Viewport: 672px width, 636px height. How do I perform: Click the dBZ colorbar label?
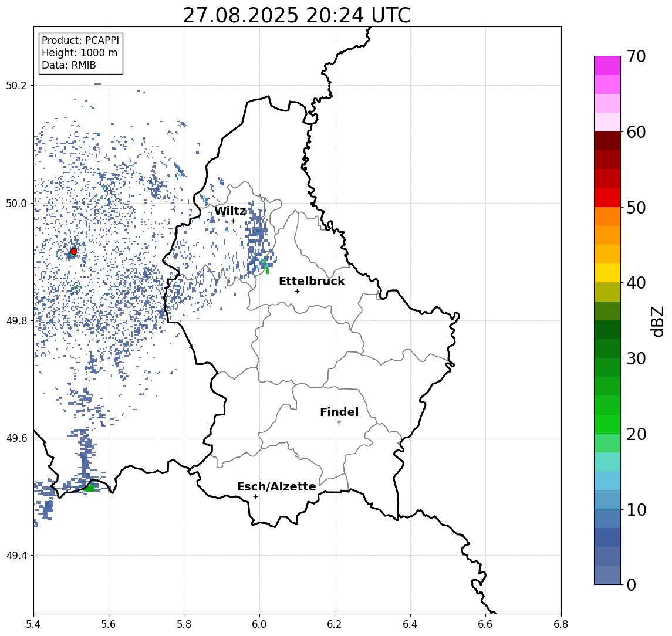click(x=657, y=322)
